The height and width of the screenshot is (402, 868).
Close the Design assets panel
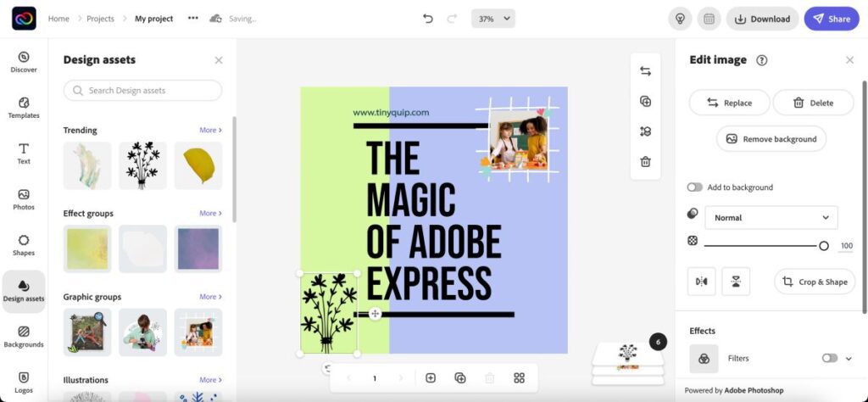[x=219, y=60]
